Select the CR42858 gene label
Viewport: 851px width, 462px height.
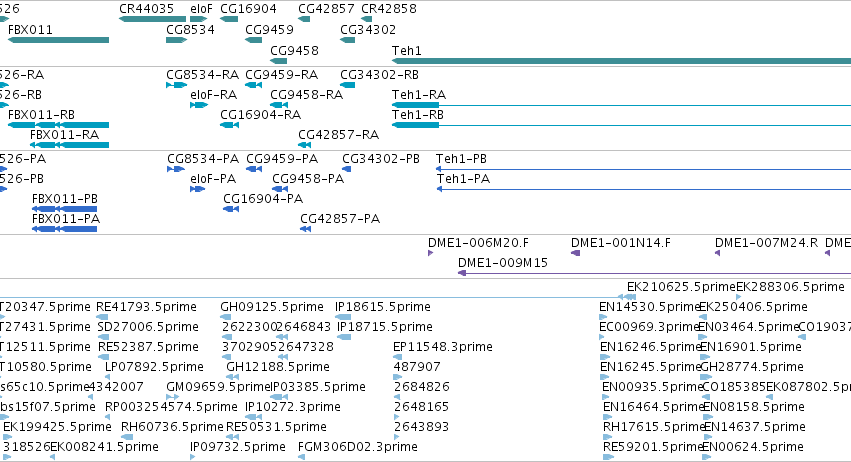coord(389,9)
